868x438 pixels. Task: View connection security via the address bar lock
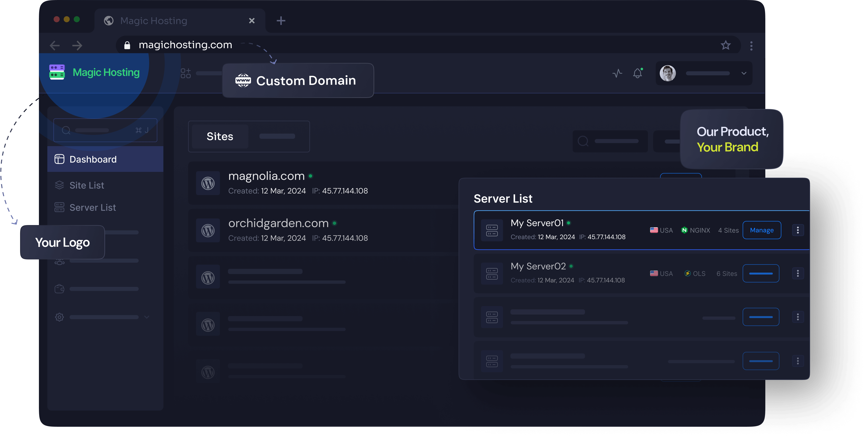(127, 45)
